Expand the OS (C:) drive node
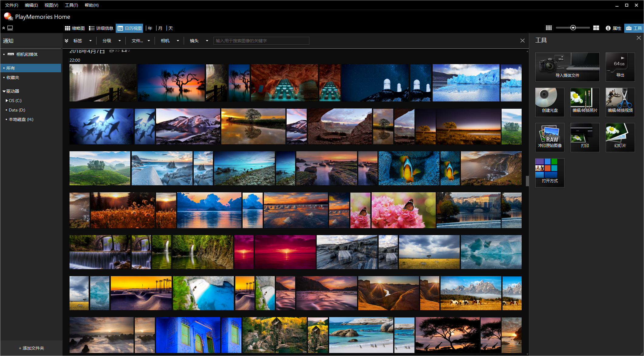Image resolution: width=644 pixels, height=356 pixels. click(x=7, y=101)
